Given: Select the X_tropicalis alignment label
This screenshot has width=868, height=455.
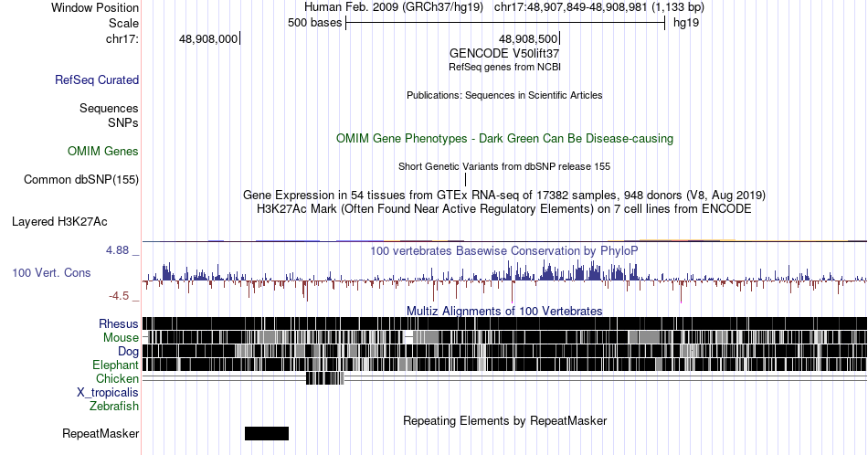Looking at the screenshot, I should 107,393.
